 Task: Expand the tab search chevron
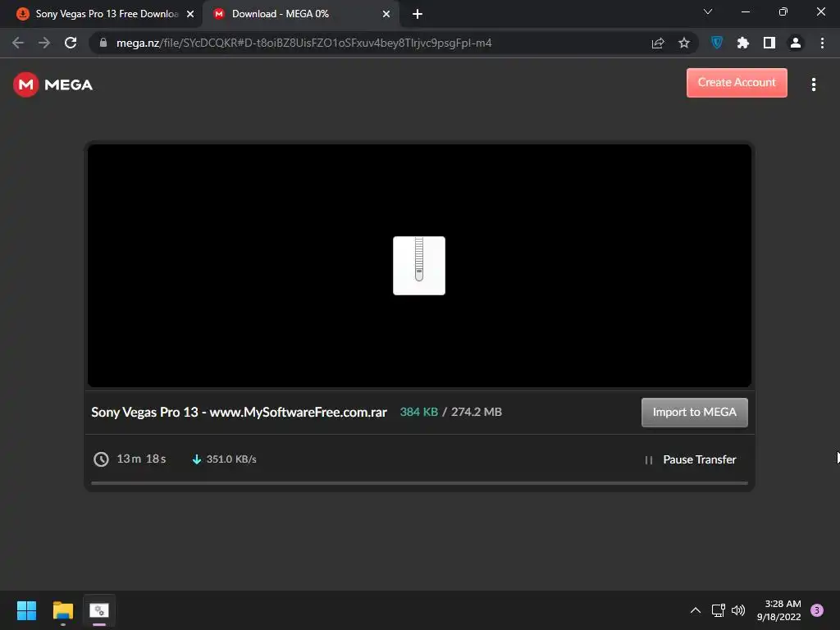(x=708, y=11)
